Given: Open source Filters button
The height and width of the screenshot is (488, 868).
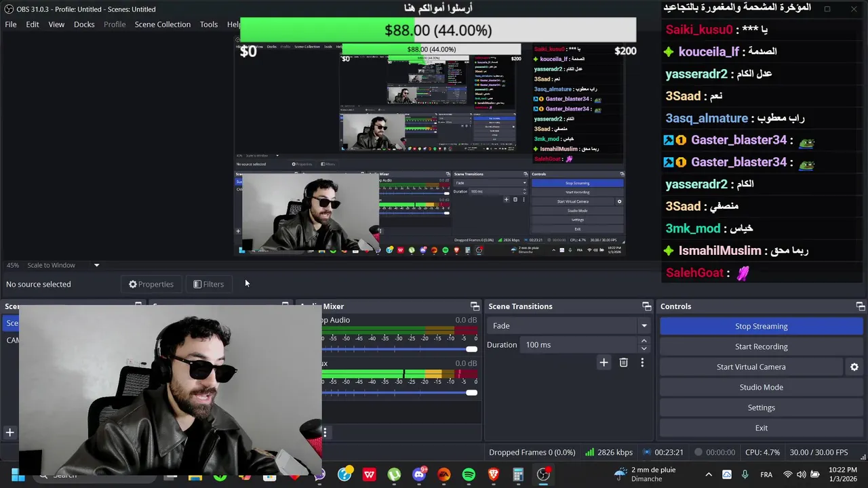Looking at the screenshot, I should pos(208,284).
